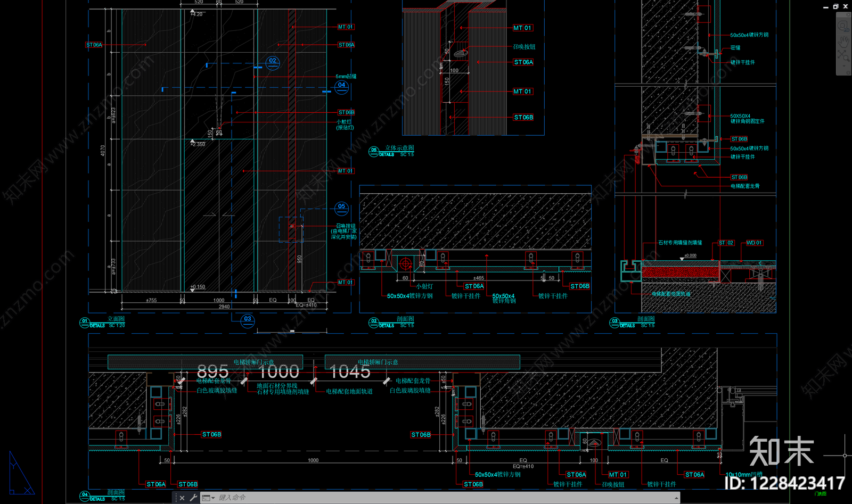Click the 2940 overall dimension
Screen dimensions: 852x504
click(x=224, y=307)
